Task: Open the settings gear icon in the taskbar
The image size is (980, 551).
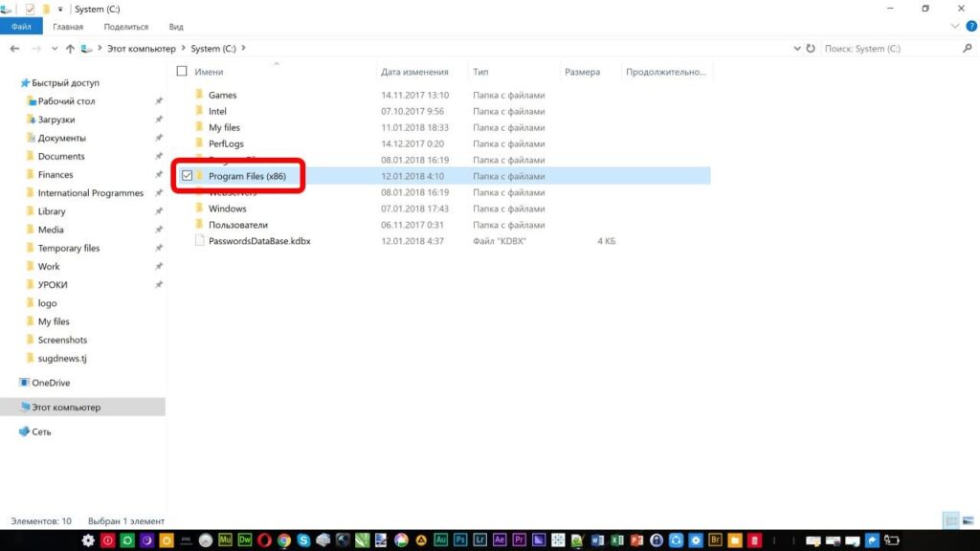Action: (x=88, y=540)
